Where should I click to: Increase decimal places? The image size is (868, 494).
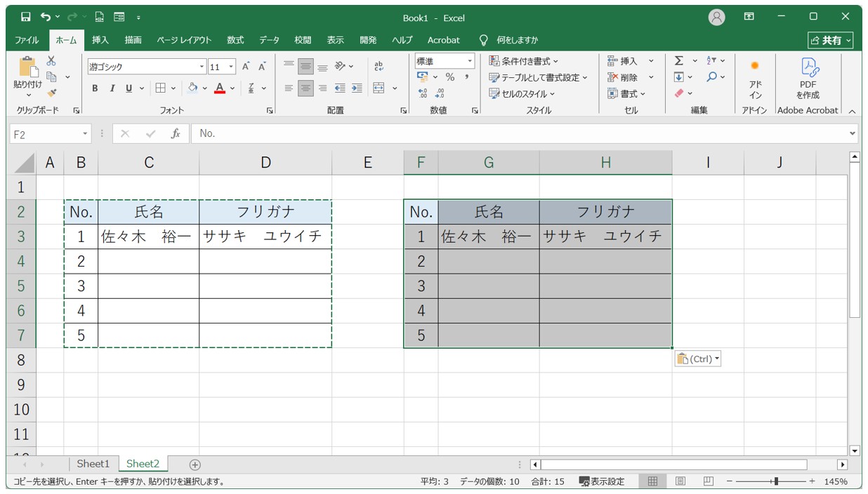[423, 93]
